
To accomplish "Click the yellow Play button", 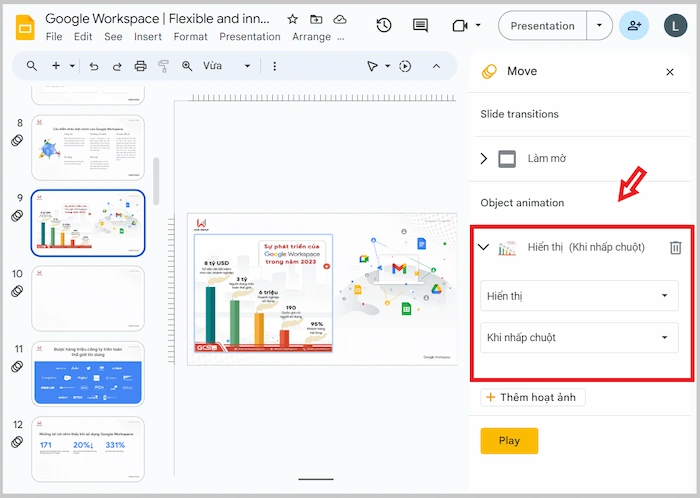I will [x=509, y=440].
